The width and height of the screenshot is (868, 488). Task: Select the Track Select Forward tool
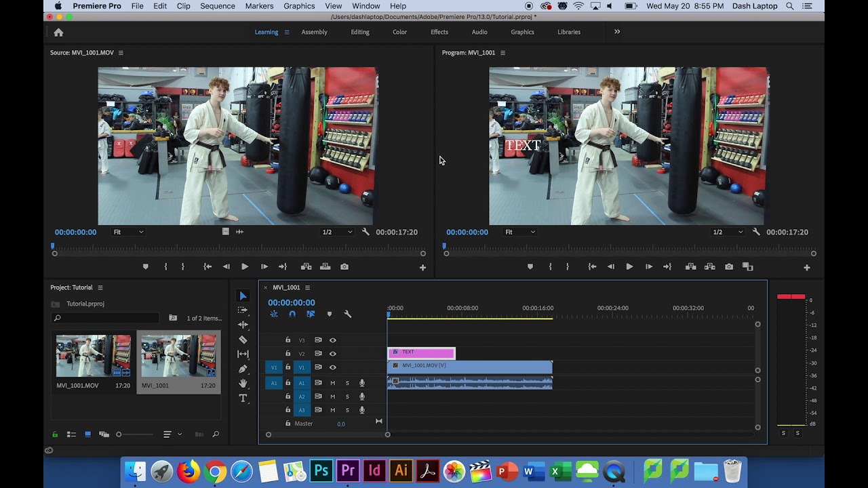pos(243,310)
